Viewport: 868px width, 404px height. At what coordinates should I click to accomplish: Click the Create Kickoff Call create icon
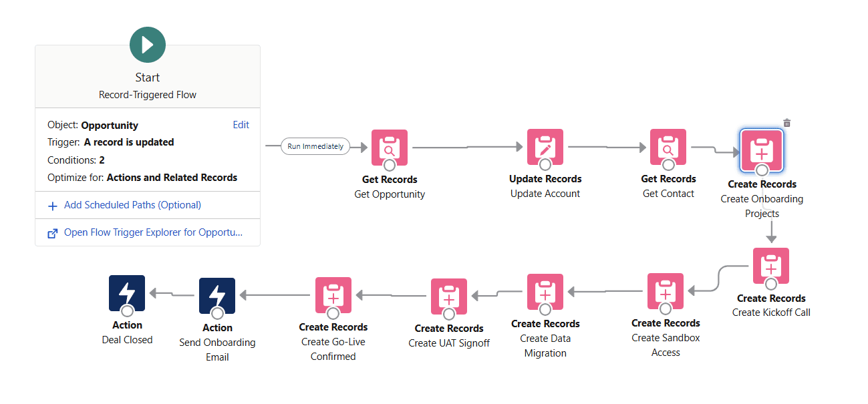[770, 265]
